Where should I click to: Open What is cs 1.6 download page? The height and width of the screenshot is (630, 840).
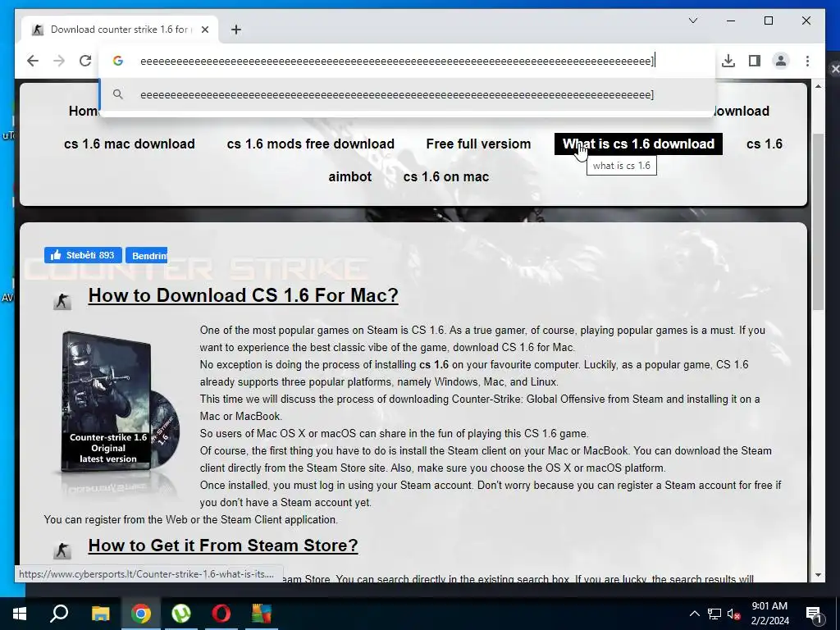pos(638,144)
